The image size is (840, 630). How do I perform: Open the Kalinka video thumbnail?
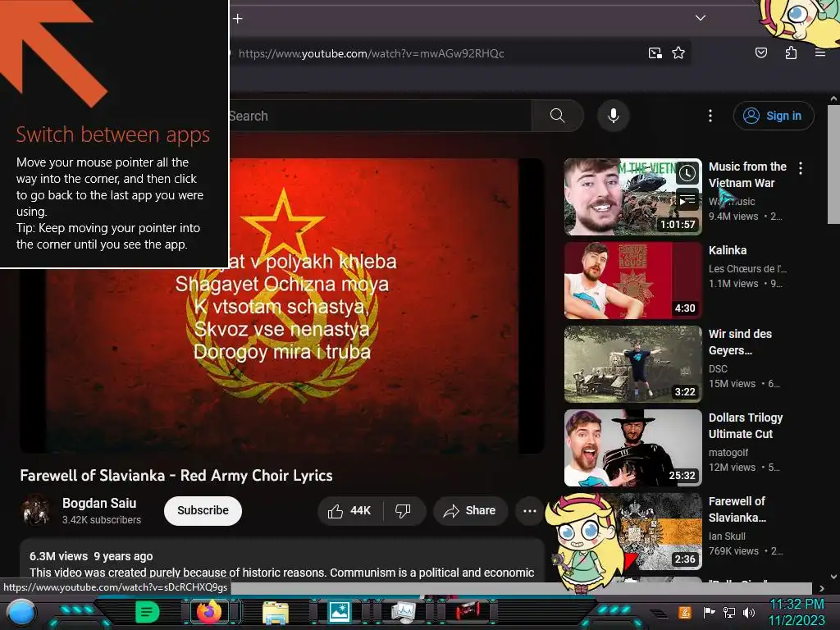(632, 281)
